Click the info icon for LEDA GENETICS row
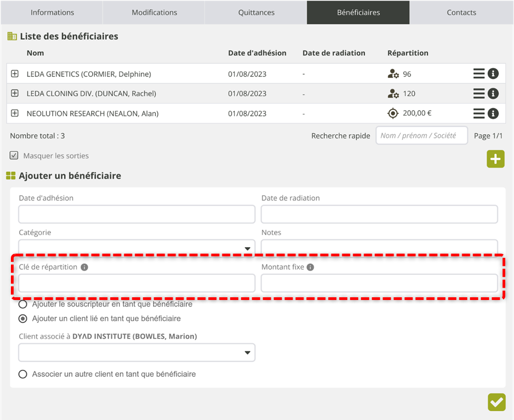514x420 pixels. 493,74
